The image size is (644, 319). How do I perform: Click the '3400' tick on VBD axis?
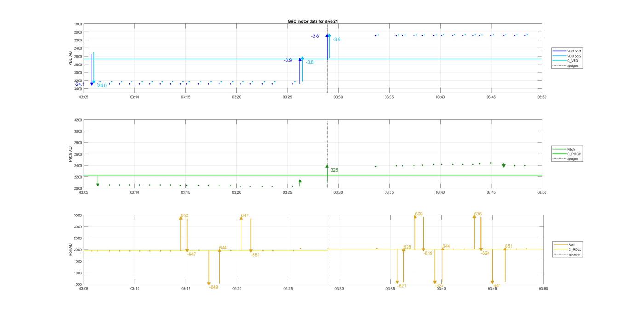click(x=78, y=89)
